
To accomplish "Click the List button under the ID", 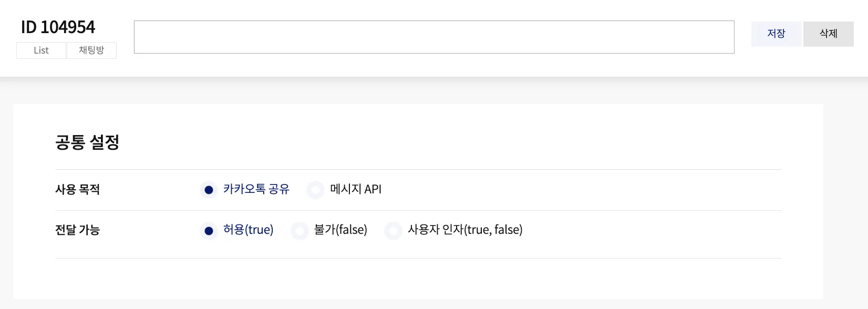I will [41, 50].
